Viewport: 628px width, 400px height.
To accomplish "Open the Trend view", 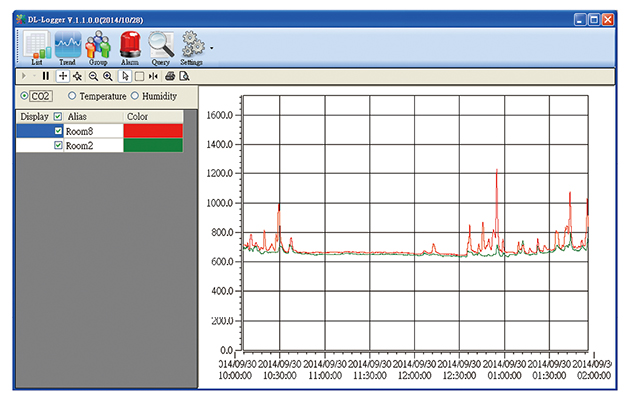I will [67, 48].
